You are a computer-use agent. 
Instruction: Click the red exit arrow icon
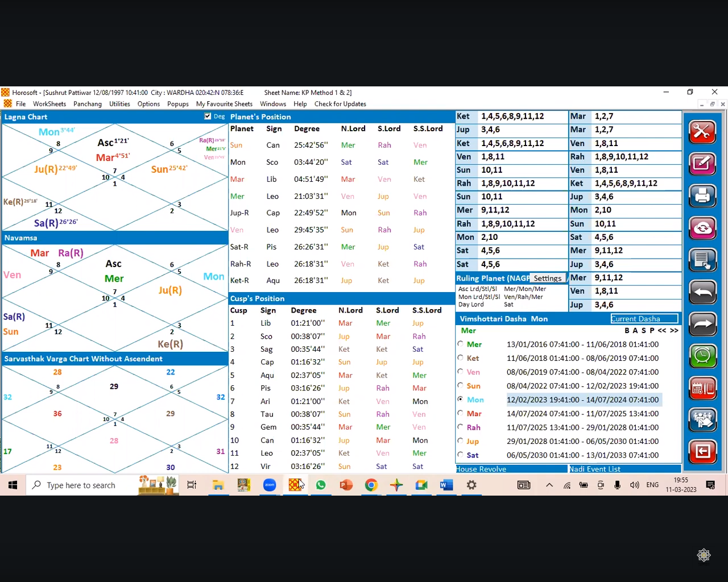pyautogui.click(x=702, y=452)
